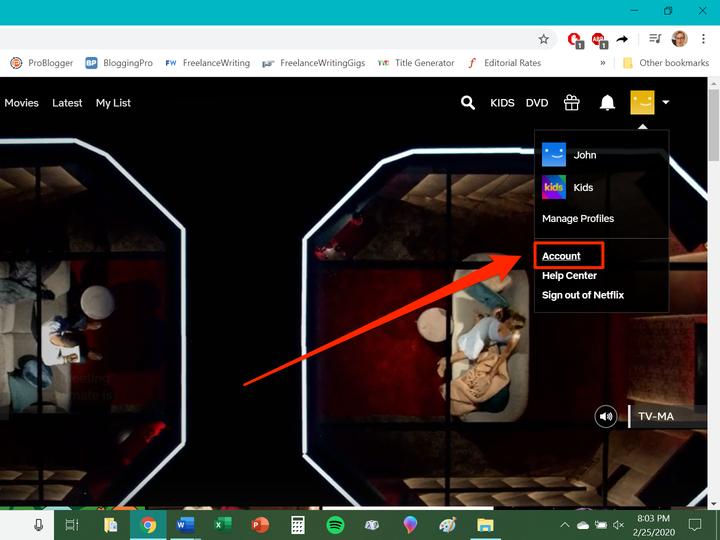The width and height of the screenshot is (720, 540).
Task: Open ProBlogger bookmark
Action: (x=42, y=63)
